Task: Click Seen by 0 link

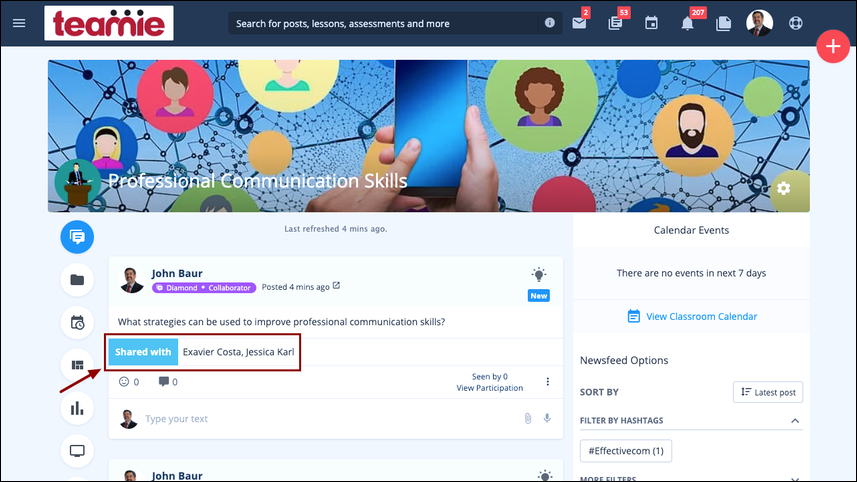Action: click(490, 377)
